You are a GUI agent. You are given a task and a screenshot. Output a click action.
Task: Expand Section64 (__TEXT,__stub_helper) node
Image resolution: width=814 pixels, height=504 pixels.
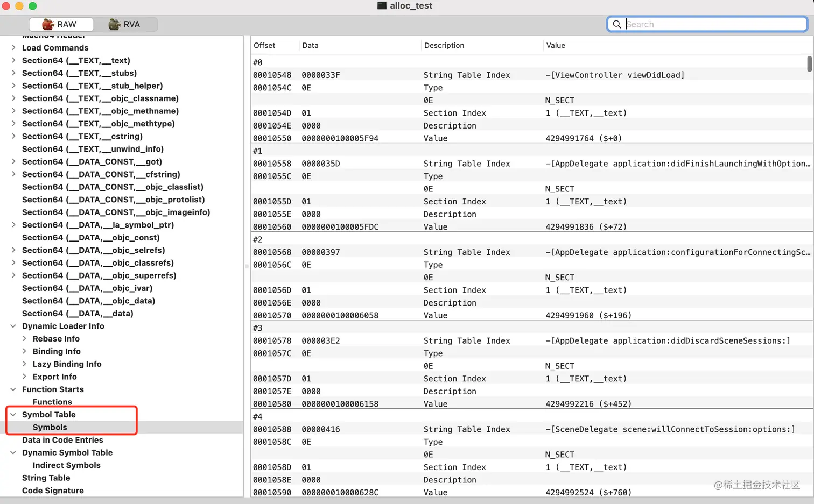click(13, 86)
